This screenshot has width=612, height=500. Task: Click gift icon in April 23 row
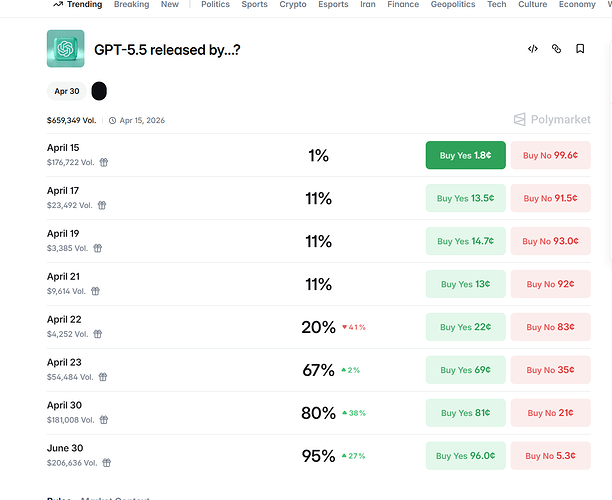tap(103, 377)
